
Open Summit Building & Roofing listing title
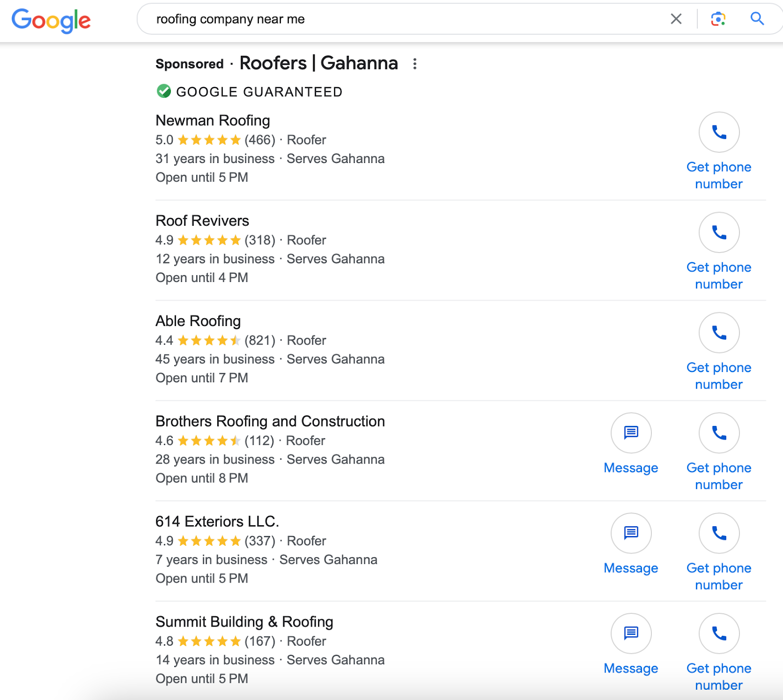point(244,622)
